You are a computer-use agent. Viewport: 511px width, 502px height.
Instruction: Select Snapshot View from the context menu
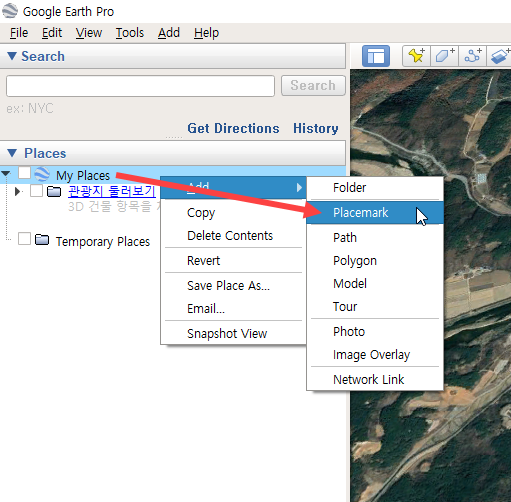coord(233,333)
